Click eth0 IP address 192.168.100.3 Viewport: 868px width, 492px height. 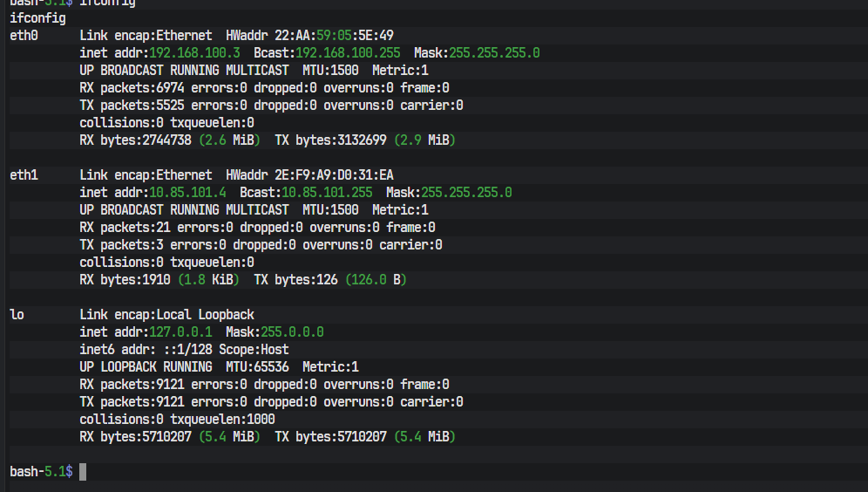pyautogui.click(x=194, y=53)
